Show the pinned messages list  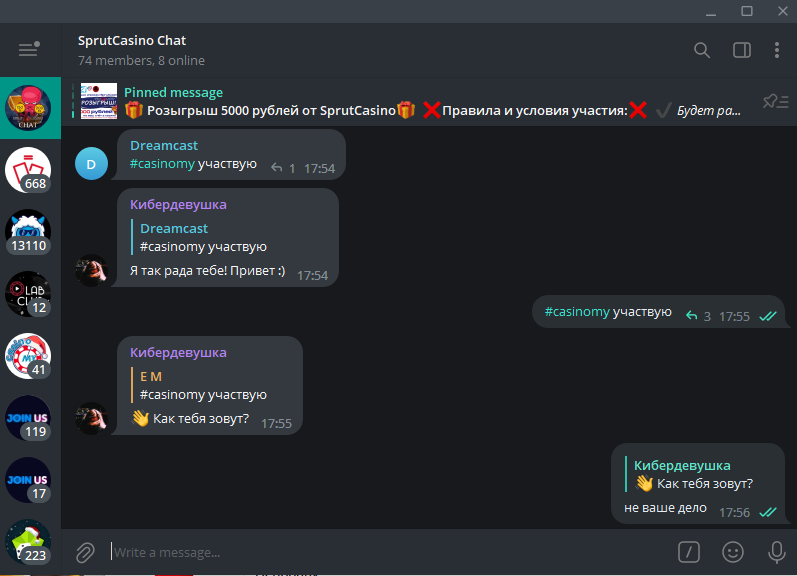coord(774,101)
